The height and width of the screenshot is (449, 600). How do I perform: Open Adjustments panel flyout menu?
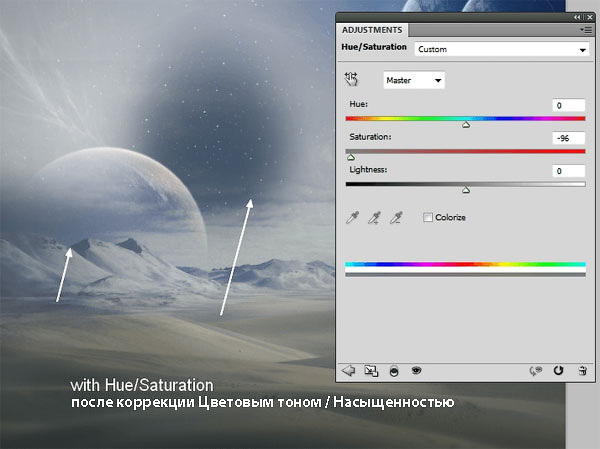tap(585, 29)
